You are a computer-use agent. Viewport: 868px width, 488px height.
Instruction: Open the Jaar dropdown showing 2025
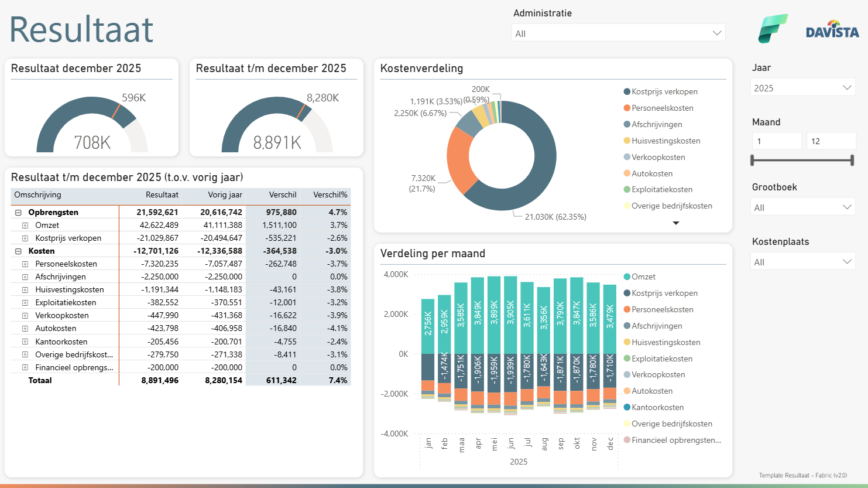(x=802, y=88)
